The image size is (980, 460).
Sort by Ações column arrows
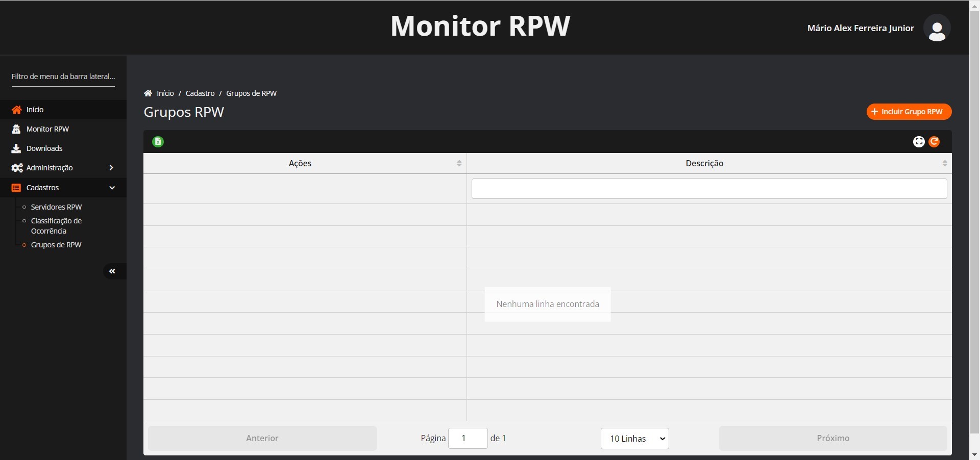(459, 163)
